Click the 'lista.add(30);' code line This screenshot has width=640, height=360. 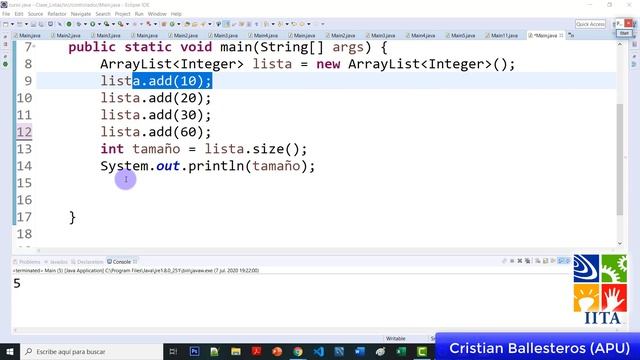click(x=156, y=115)
